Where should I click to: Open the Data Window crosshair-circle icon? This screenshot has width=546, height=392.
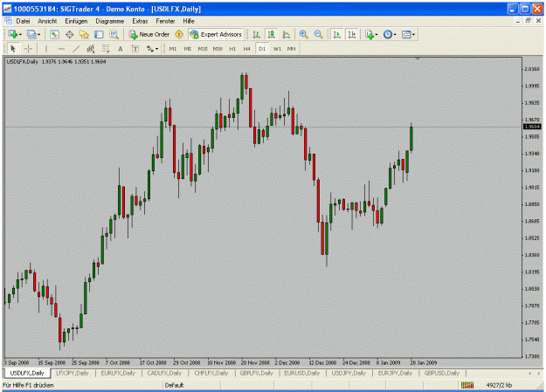69,34
